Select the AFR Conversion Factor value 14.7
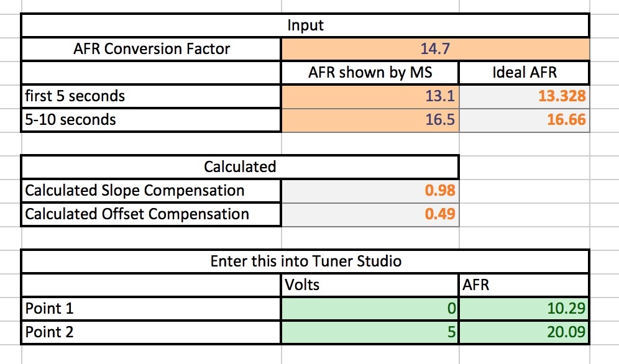The image size is (619, 364). pos(434,49)
